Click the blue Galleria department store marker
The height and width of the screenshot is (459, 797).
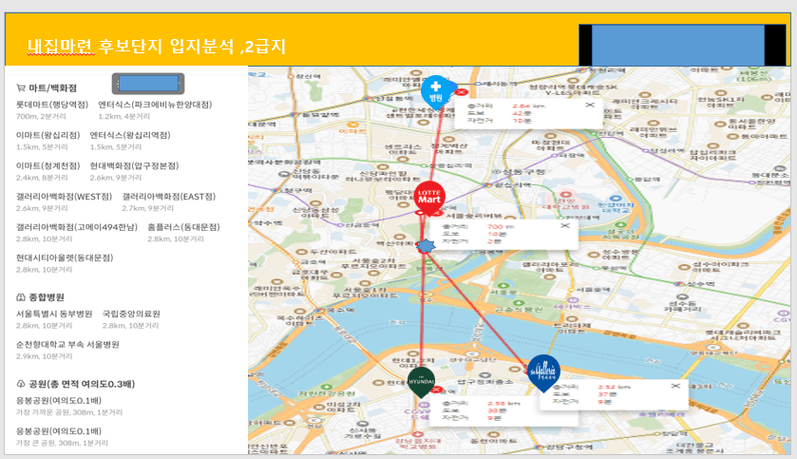coord(543,373)
